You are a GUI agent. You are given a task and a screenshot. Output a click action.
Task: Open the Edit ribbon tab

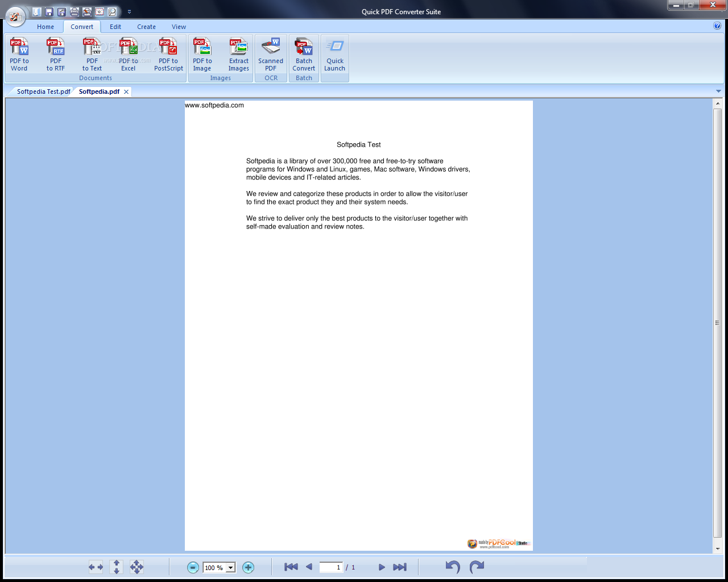115,27
